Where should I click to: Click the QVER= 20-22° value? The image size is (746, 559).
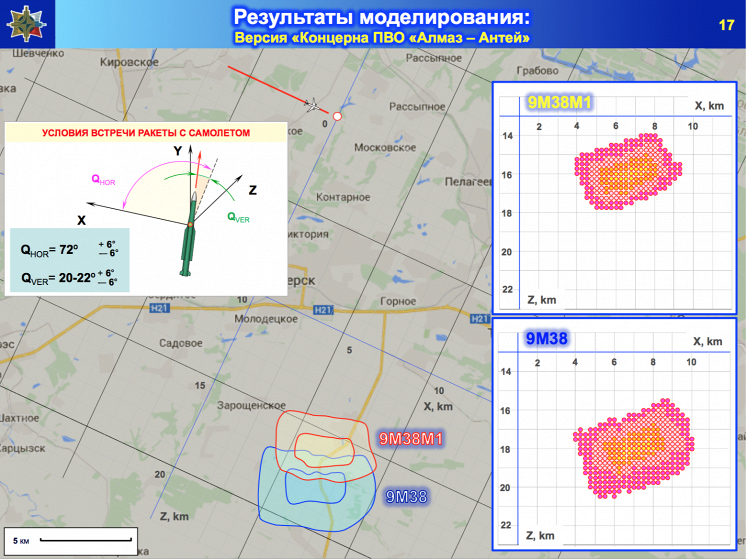69,277
